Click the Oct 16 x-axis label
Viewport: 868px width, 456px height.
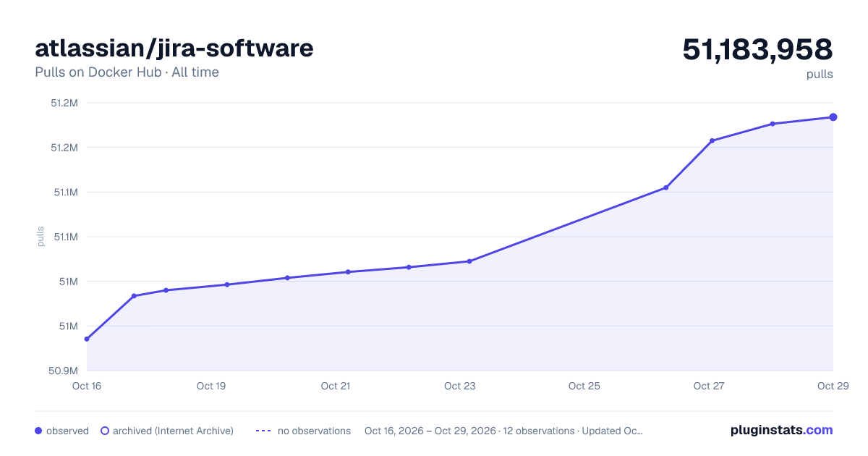(87, 386)
